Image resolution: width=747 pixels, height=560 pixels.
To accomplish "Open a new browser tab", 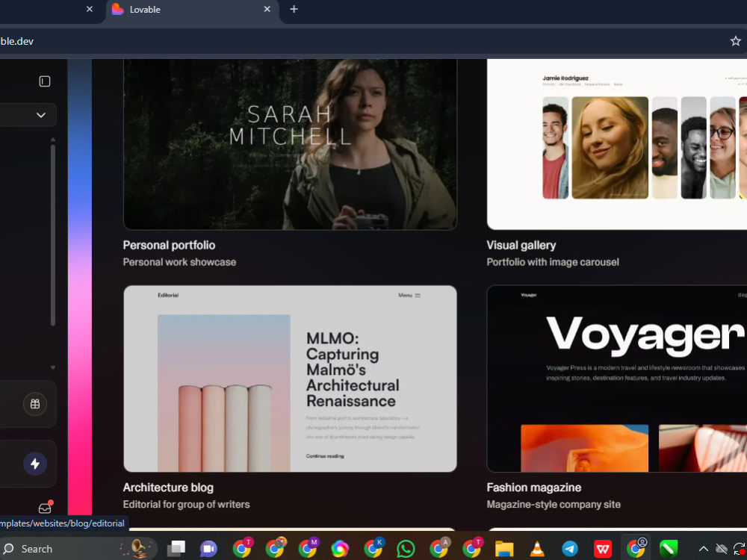I will (294, 9).
